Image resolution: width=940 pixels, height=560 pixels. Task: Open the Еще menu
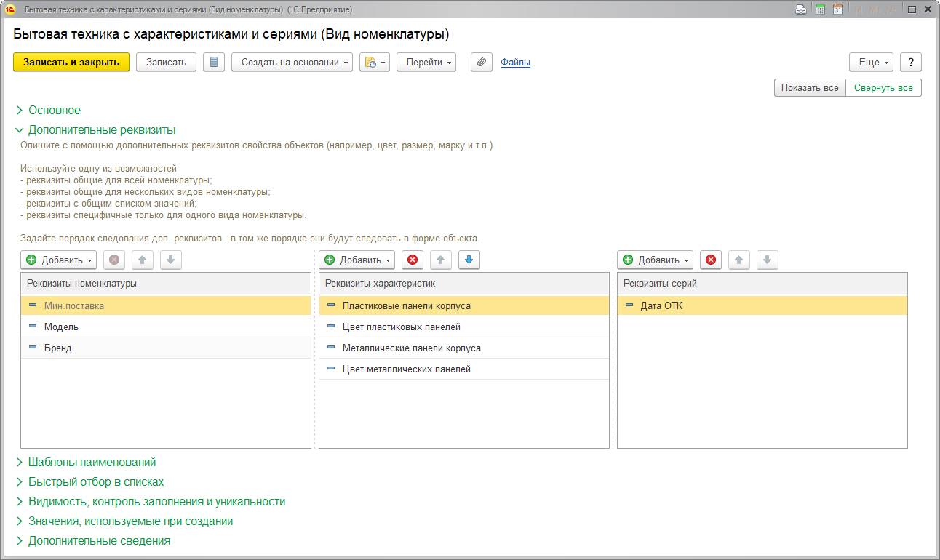[x=871, y=63]
